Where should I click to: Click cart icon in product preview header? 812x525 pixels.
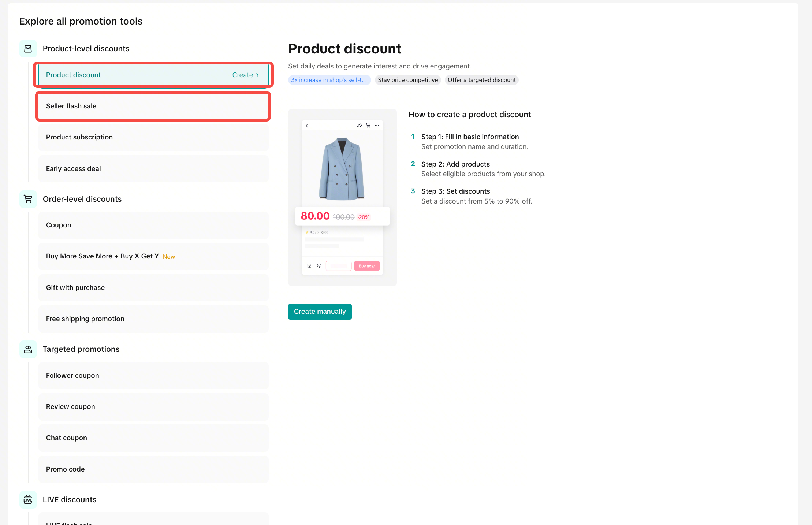click(368, 126)
